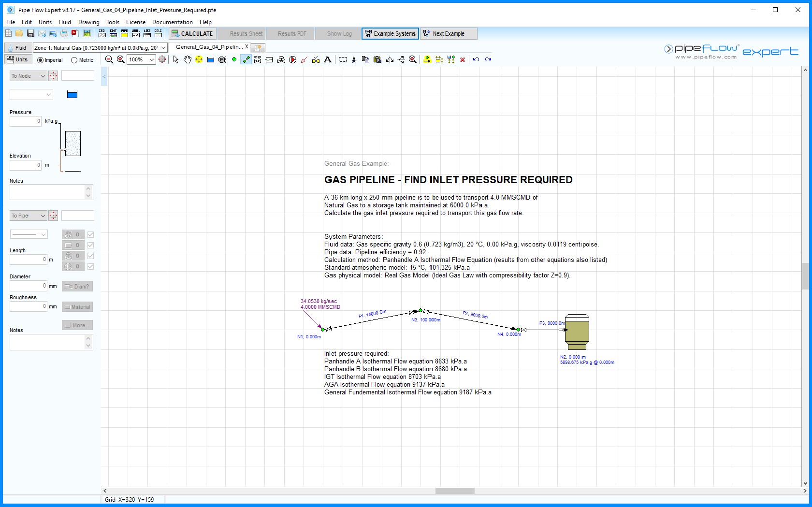Toggle the second component count checkbox
The width and height of the screenshot is (812, 507).
click(90, 245)
